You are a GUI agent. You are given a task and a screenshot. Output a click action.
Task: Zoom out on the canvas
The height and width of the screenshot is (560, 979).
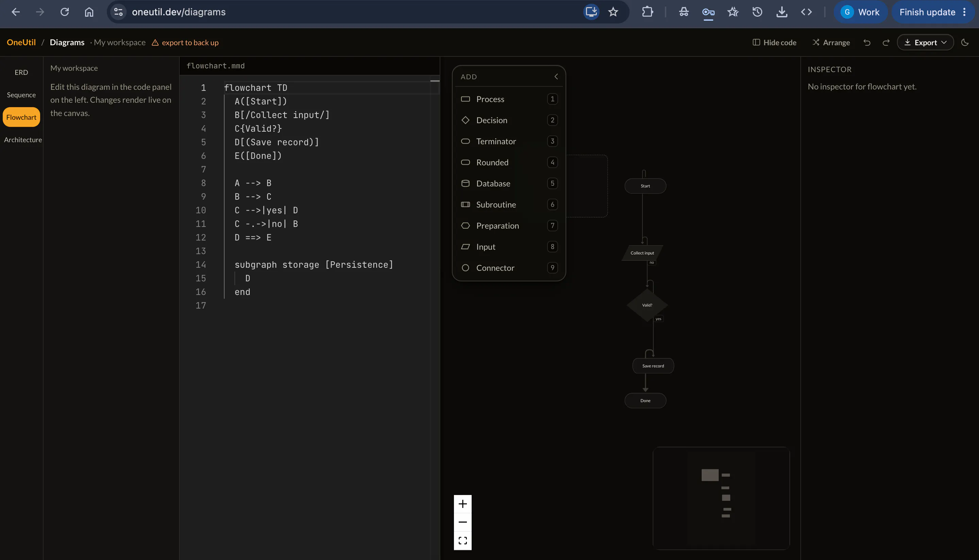[x=463, y=522]
